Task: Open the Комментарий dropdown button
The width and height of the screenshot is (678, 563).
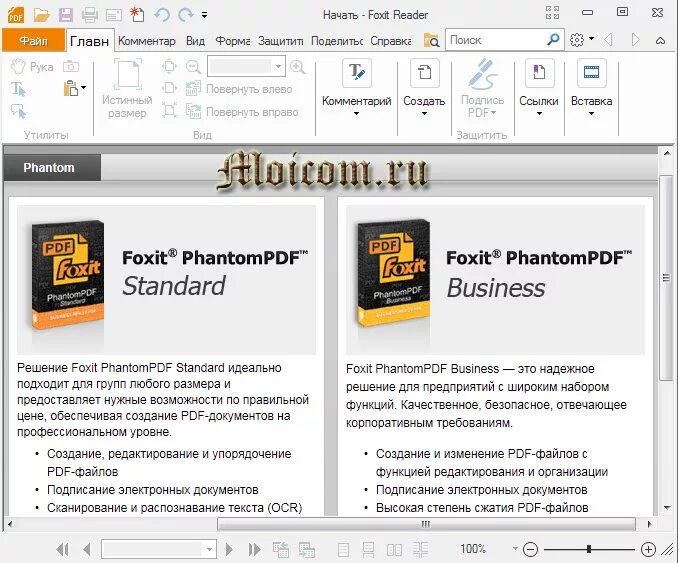Action: 356,88
